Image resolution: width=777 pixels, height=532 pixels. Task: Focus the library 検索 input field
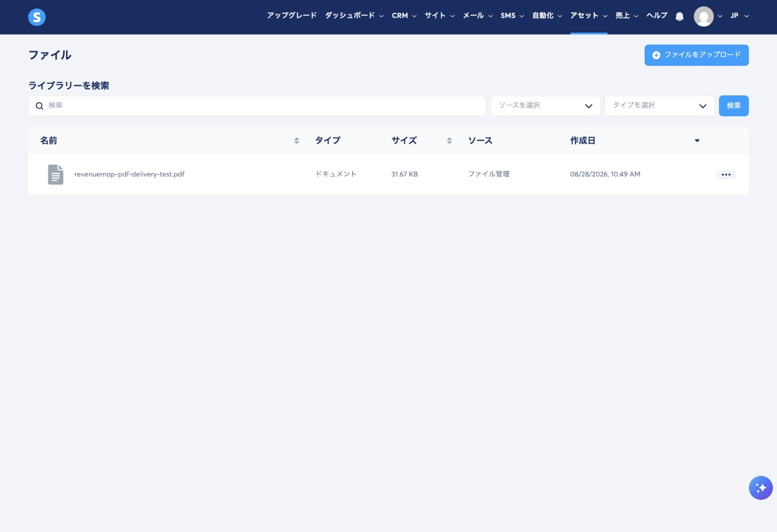tap(257, 106)
